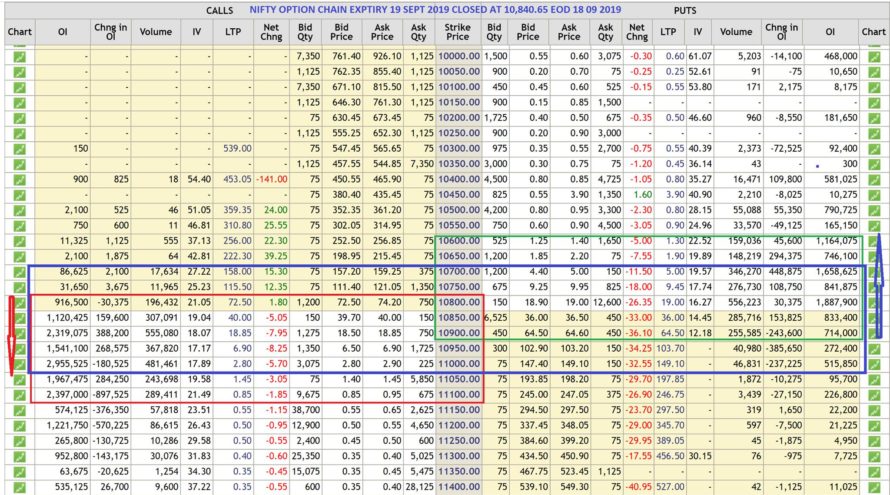Open the calls chart icon for strike 10050.00
Image resolution: width=890 pixels, height=495 pixels.
pyautogui.click(x=19, y=72)
